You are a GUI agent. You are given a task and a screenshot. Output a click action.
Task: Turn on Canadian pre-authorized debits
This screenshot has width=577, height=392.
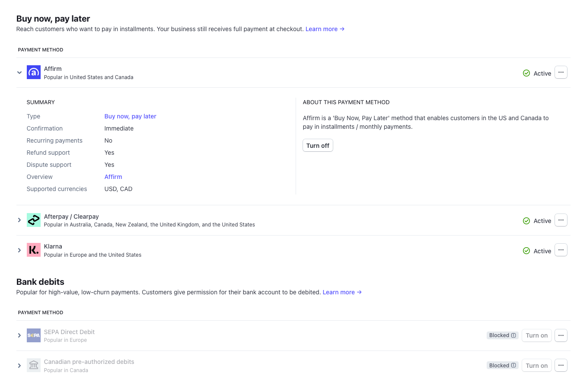[x=536, y=366]
